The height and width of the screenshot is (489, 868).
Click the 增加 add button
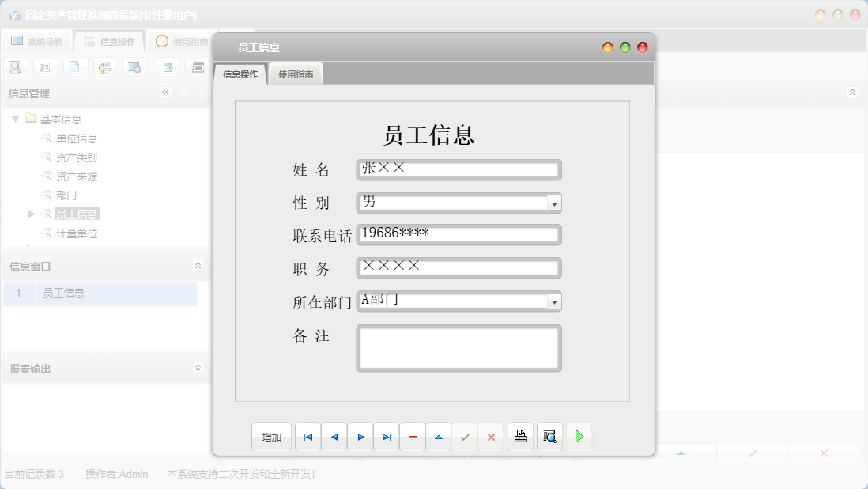click(x=271, y=436)
